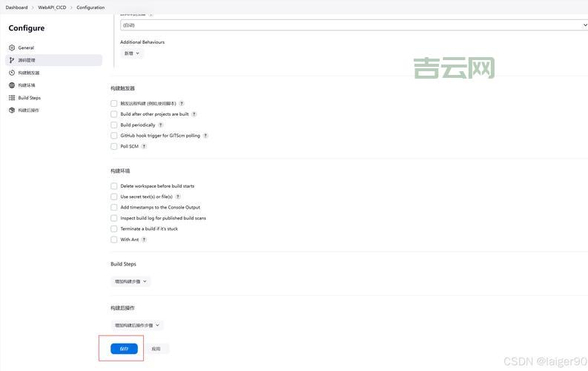Image resolution: width=588 pixels, height=371 pixels.
Task: Open 构建环境 sidebar section
Action: coord(53,85)
